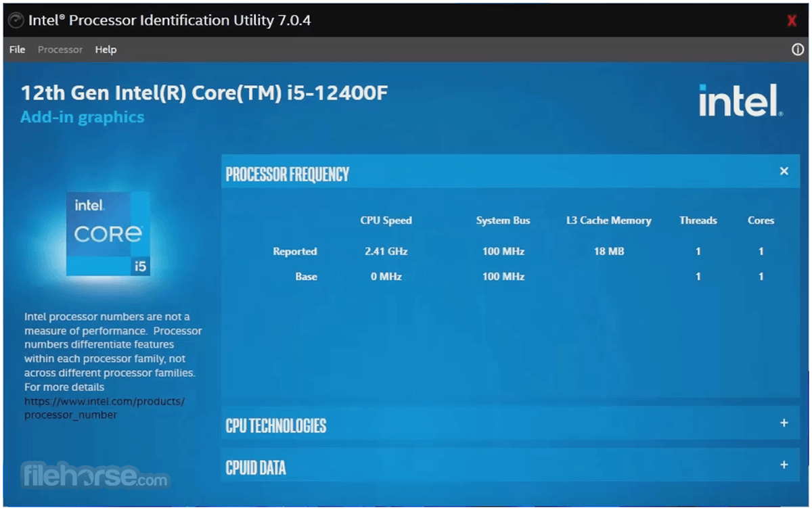Image resolution: width=812 pixels, height=510 pixels.
Task: Select the 18 MB cache value
Action: click(609, 252)
